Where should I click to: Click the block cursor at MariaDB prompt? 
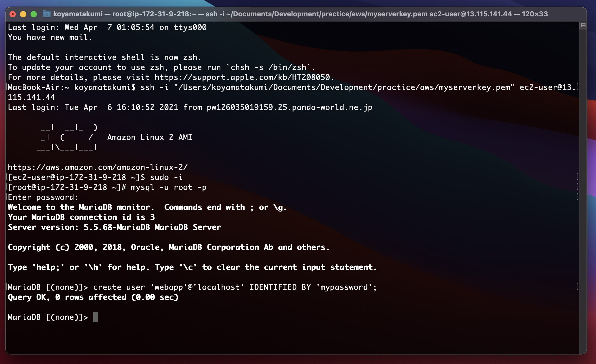point(96,317)
